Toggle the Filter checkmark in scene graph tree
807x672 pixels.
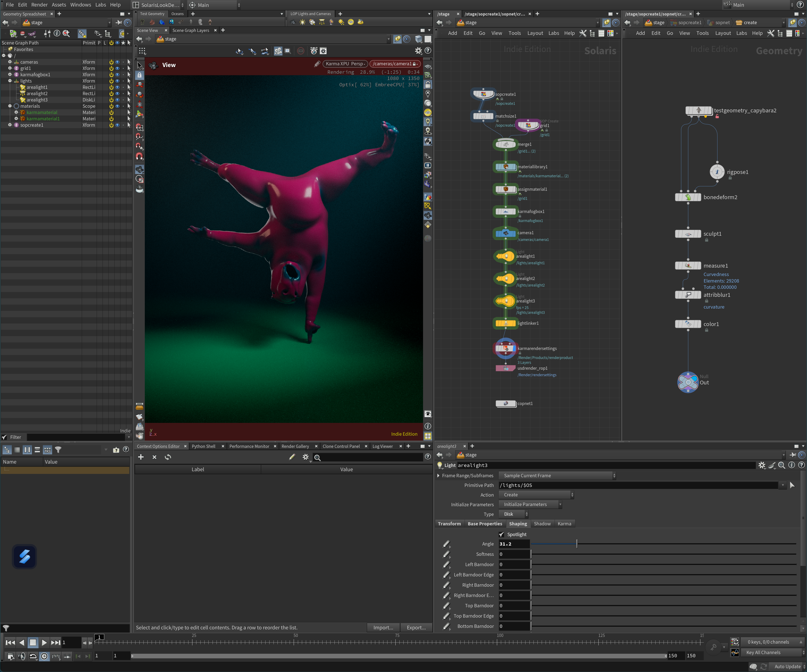point(5,437)
